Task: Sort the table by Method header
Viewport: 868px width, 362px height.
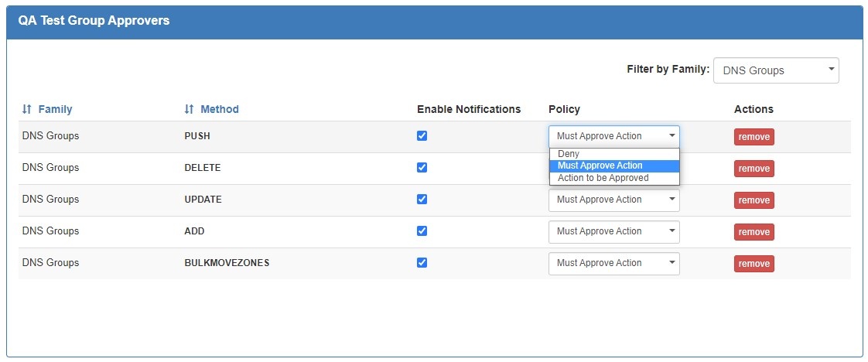Action: click(219, 110)
